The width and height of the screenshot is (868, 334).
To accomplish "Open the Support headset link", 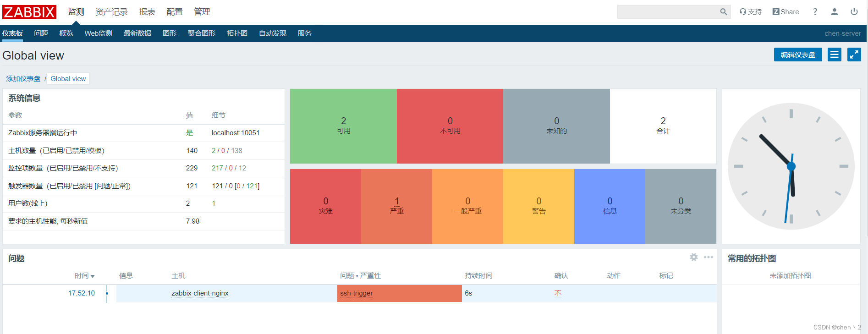I will (x=750, y=12).
